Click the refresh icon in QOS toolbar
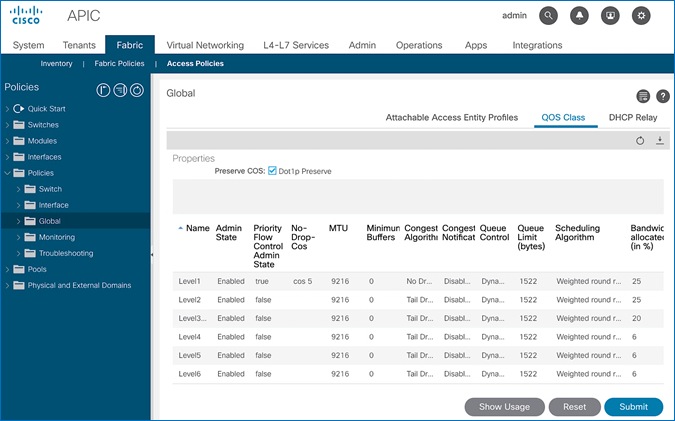 point(640,140)
